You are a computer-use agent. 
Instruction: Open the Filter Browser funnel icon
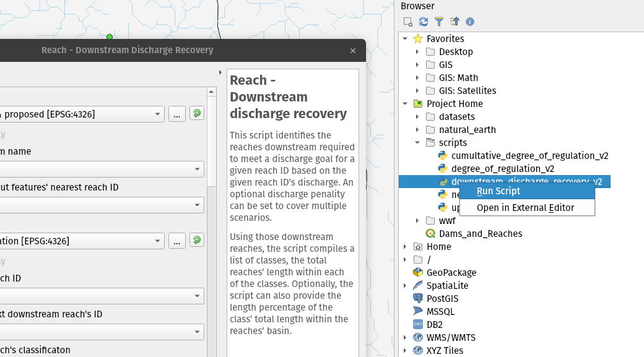(x=439, y=22)
